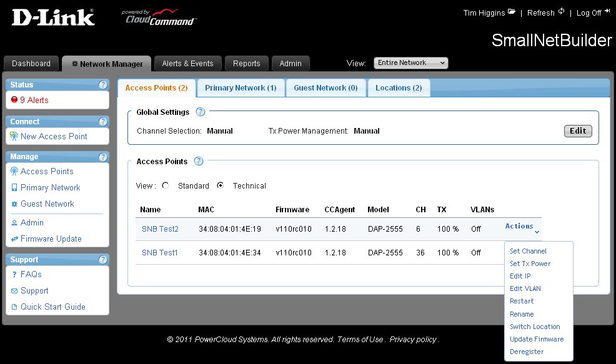The height and width of the screenshot is (364, 616).
Task: Switch to Guest Network (0) tab
Action: click(x=325, y=88)
